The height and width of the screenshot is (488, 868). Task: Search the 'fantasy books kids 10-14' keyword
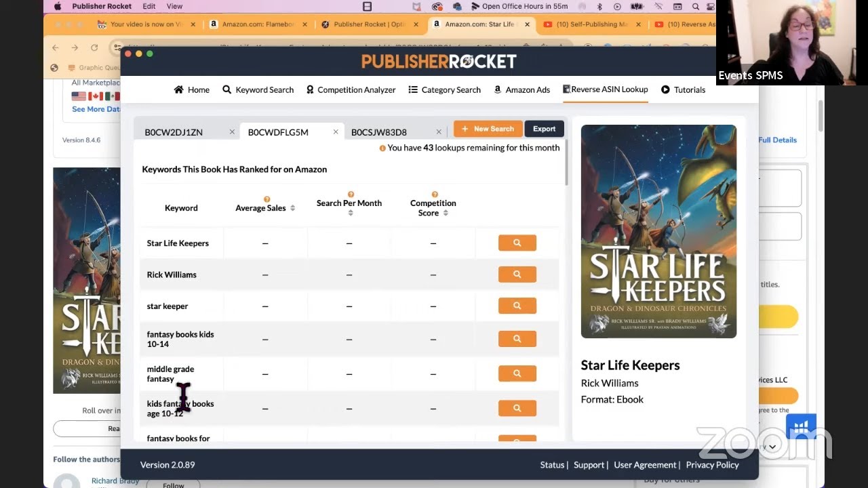coord(517,339)
